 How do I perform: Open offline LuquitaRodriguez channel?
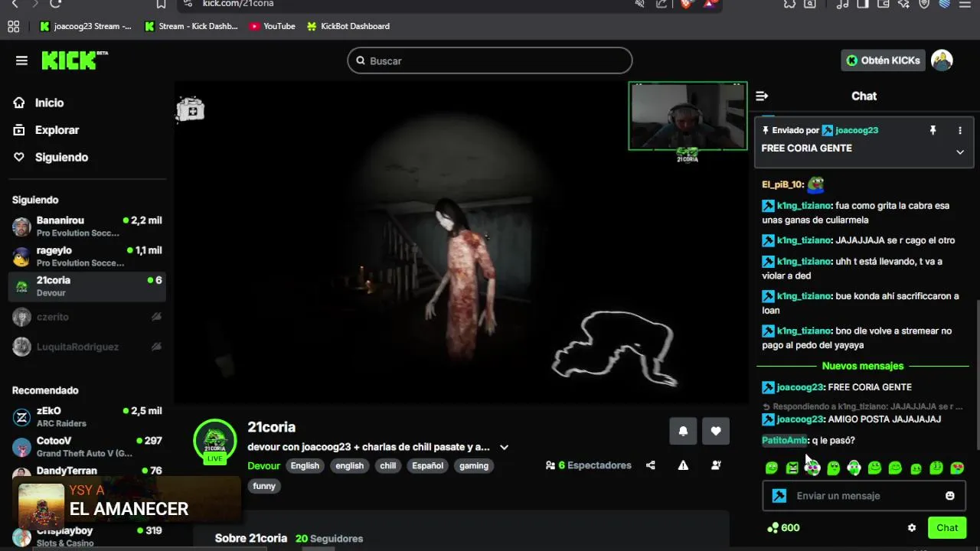point(87,347)
